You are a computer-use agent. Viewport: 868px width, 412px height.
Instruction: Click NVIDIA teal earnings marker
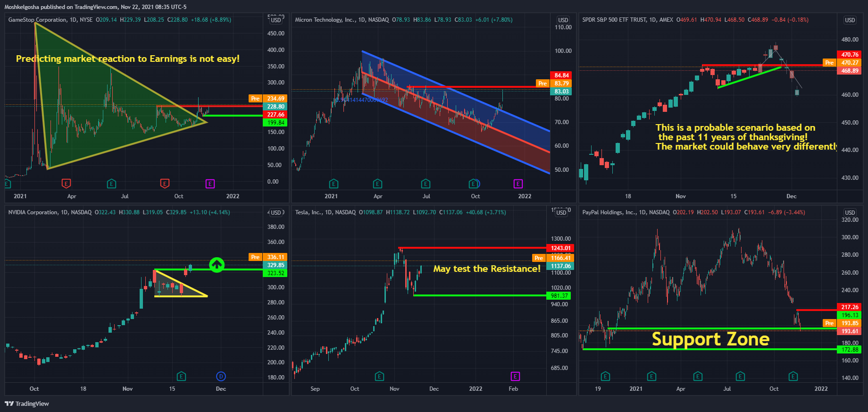(181, 376)
